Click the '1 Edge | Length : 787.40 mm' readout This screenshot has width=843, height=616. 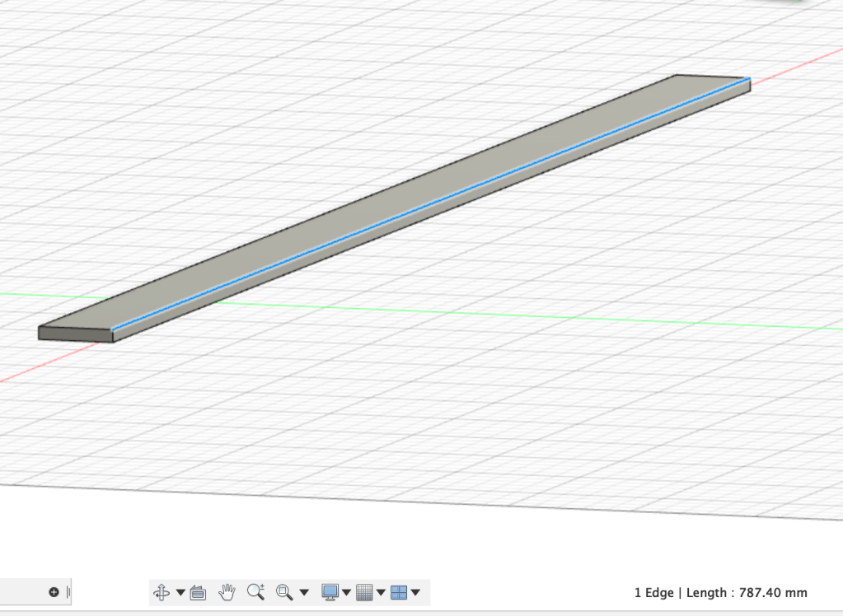[x=720, y=592]
